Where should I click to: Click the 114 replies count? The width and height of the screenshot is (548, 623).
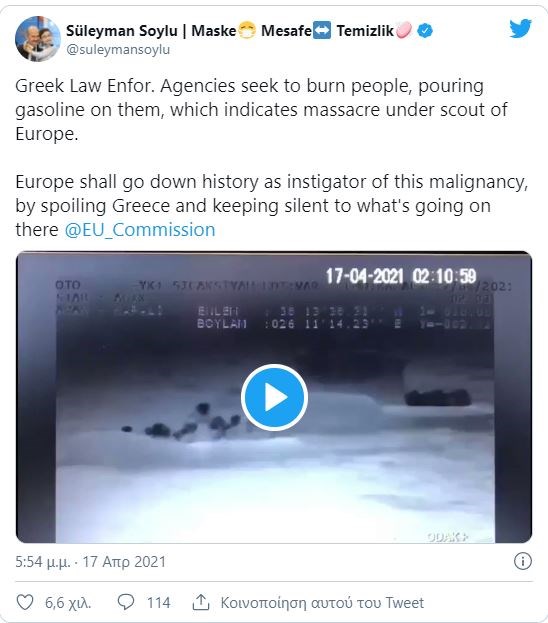159,603
